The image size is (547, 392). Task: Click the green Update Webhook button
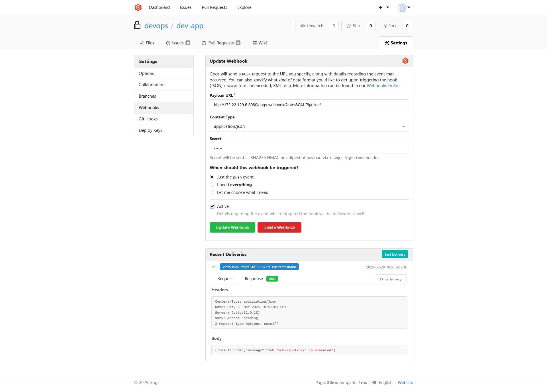[232, 227]
